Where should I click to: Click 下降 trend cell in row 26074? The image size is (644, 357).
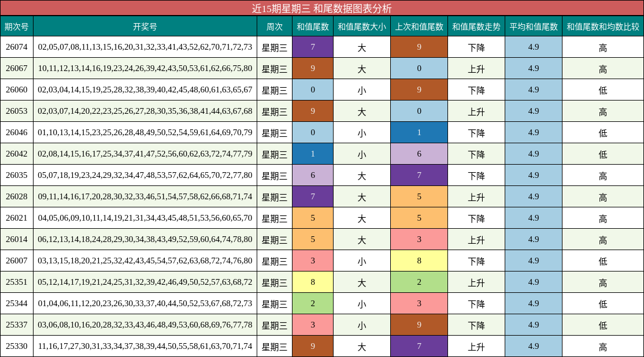tap(476, 47)
